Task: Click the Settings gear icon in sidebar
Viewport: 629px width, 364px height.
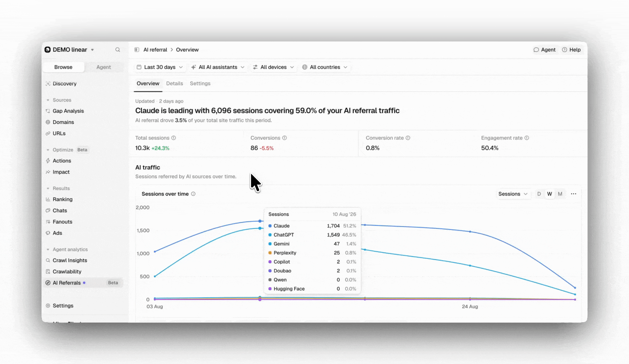Action: click(48, 306)
